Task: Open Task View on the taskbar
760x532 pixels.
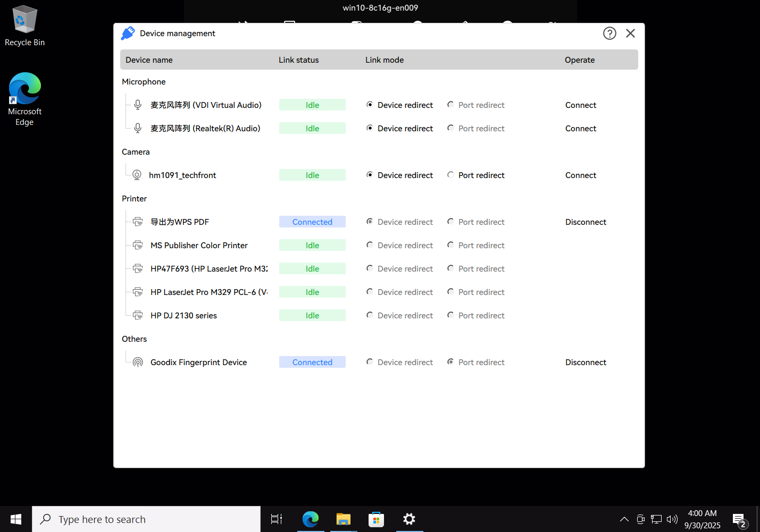Action: coord(277,519)
